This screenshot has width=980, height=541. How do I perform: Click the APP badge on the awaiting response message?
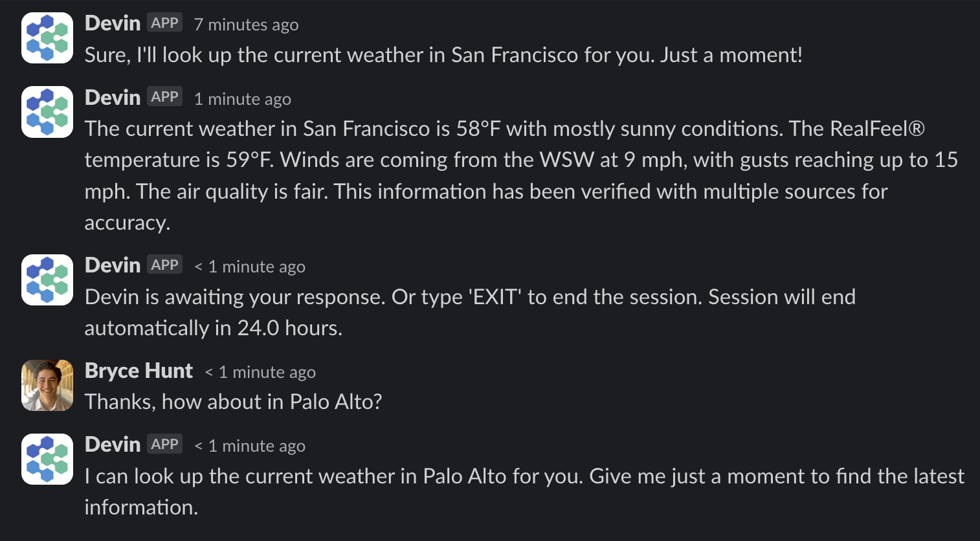tap(164, 265)
